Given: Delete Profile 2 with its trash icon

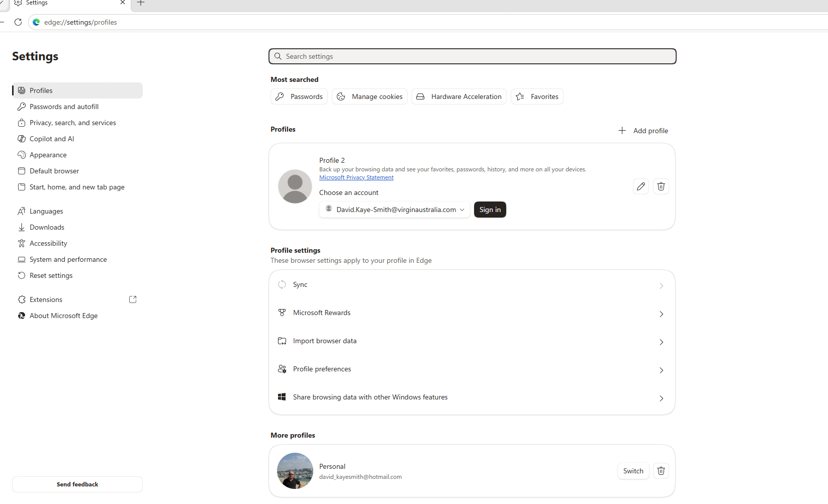Looking at the screenshot, I should click(x=661, y=186).
